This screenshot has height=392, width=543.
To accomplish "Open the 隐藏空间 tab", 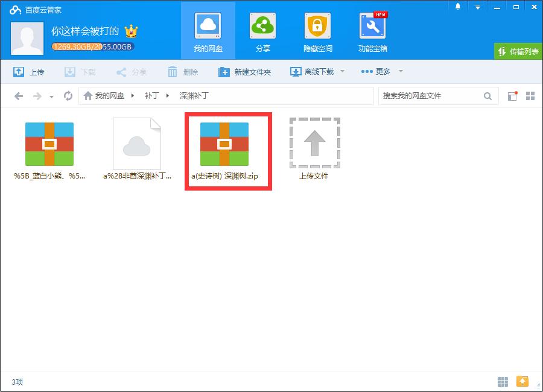I will coord(317,31).
